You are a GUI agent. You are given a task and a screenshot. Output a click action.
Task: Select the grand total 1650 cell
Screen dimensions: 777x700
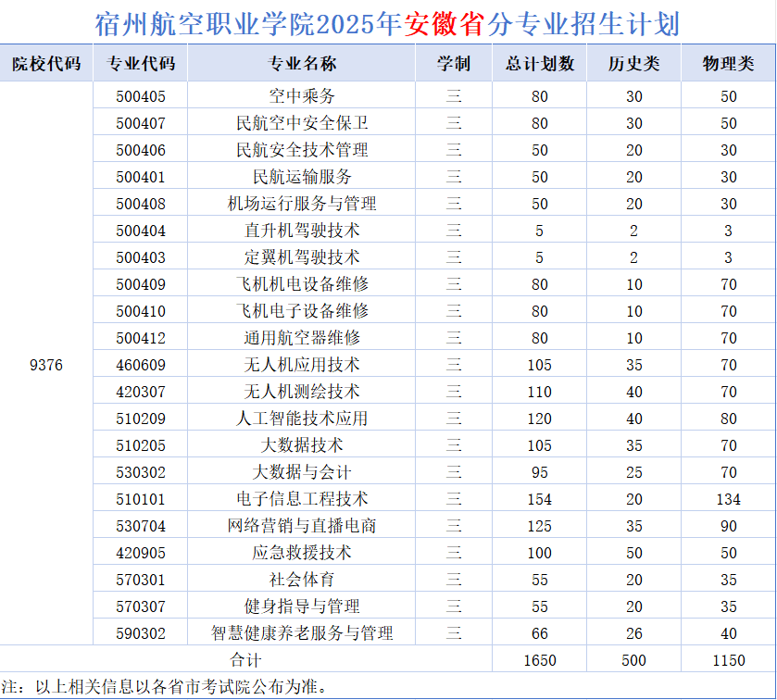540,660
